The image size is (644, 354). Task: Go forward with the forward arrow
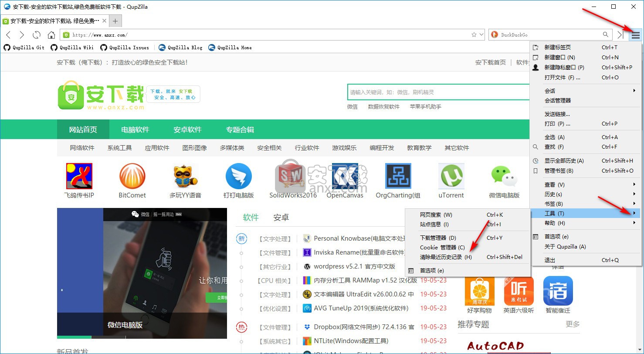click(x=22, y=35)
